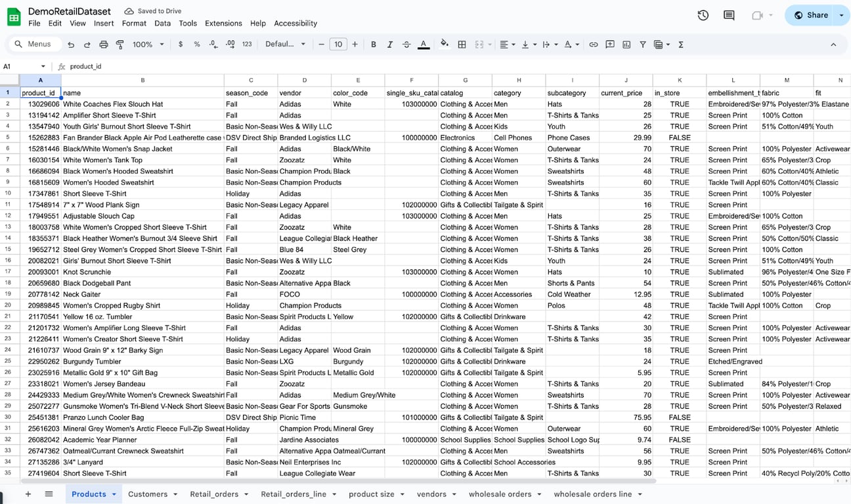Print the spreadsheet using the printer icon
Image resolution: width=851 pixels, height=504 pixels.
[x=103, y=45]
